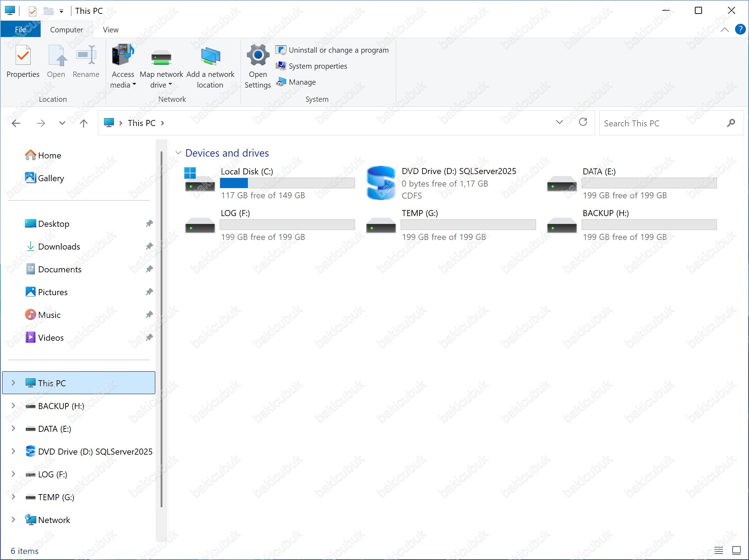Open the View ribbon tab
Image resolution: width=749 pixels, height=560 pixels.
(x=110, y=30)
